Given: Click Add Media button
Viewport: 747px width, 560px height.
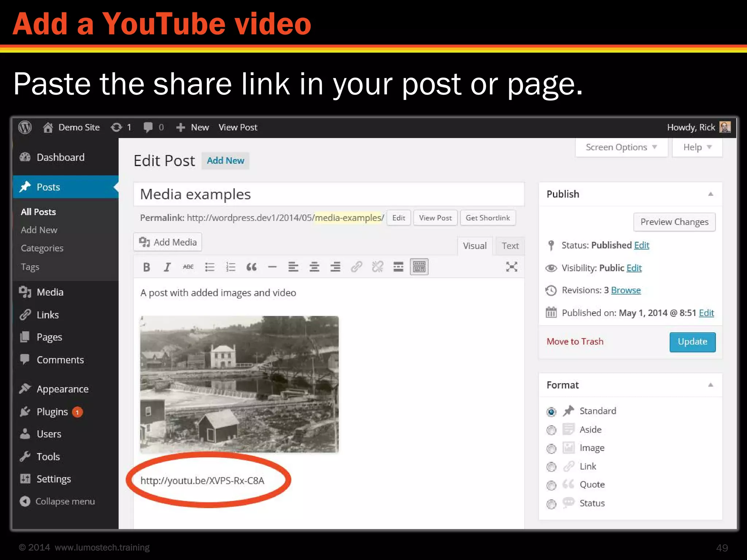Looking at the screenshot, I should tap(168, 242).
